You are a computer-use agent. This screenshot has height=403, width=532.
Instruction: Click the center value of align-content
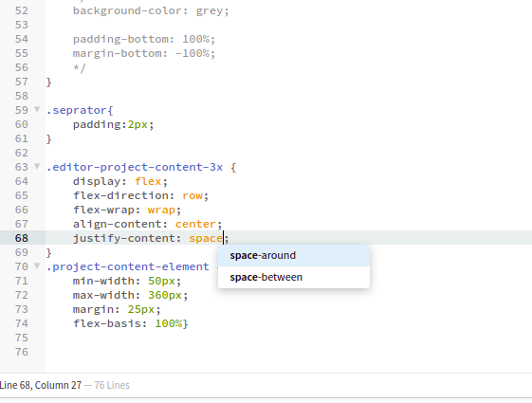(x=195, y=224)
